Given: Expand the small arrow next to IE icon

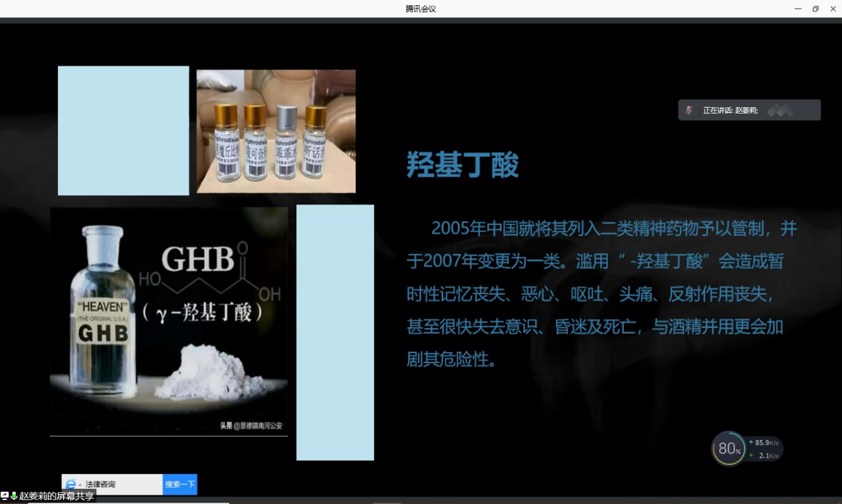Looking at the screenshot, I should click(80, 485).
